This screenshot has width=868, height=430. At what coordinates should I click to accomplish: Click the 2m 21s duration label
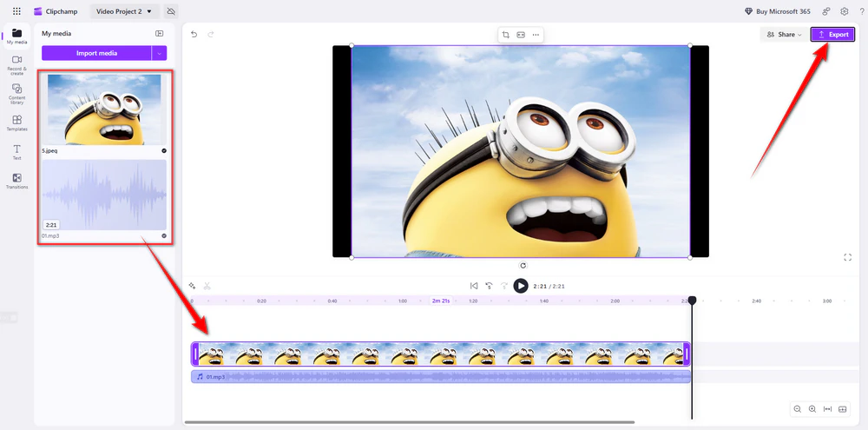pos(441,301)
